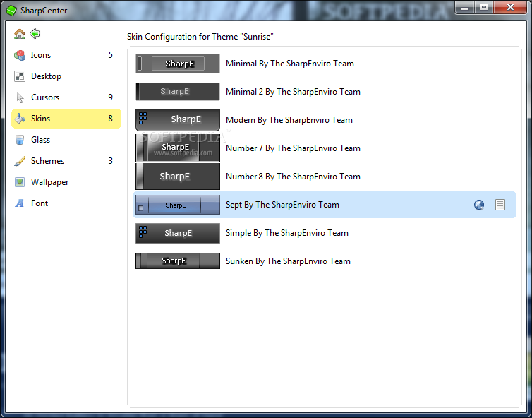Open the readme document icon for Sept skin

click(500, 205)
